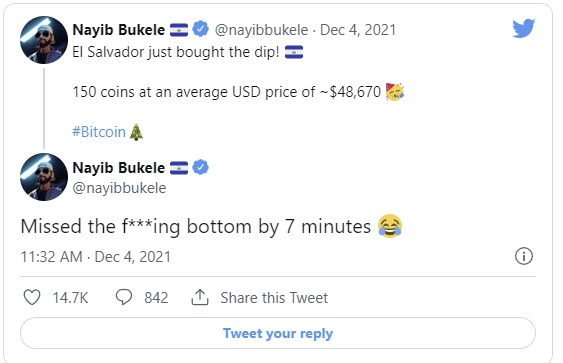Click the 14.7K likes count
The width and height of the screenshot is (563, 363).
(x=70, y=298)
